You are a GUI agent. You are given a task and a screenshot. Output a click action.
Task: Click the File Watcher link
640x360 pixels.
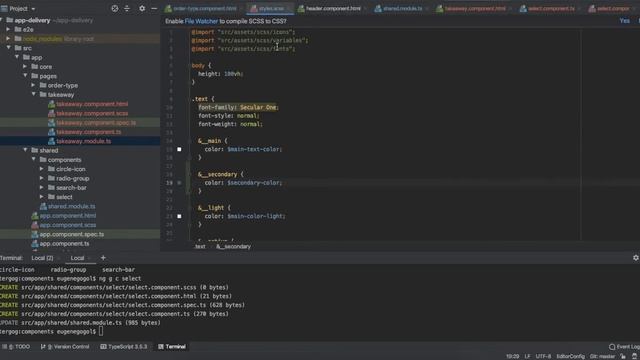tap(201, 21)
